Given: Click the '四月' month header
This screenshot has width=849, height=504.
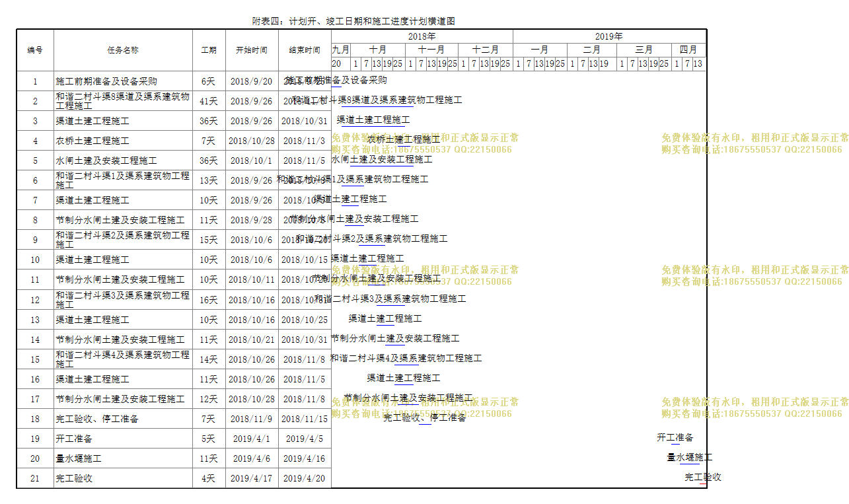Looking at the screenshot, I should click(x=688, y=50).
